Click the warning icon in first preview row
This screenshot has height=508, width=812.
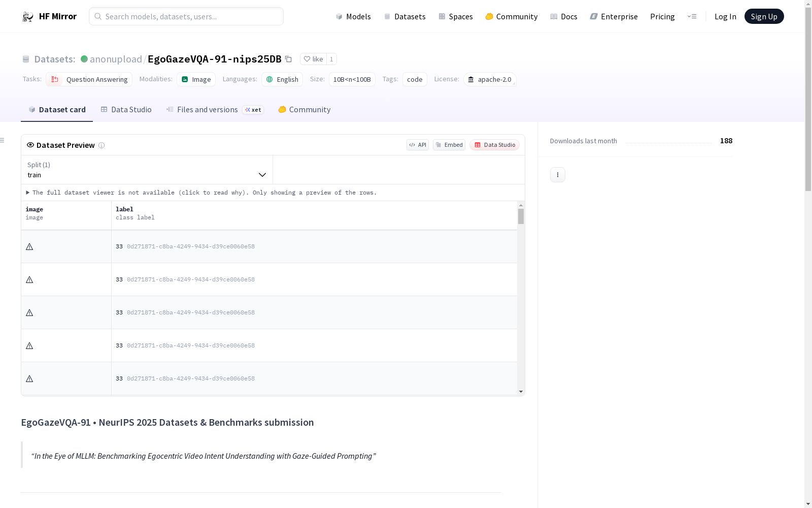(x=29, y=247)
